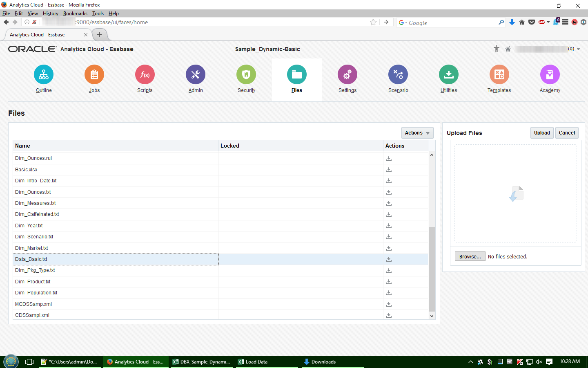The width and height of the screenshot is (588, 368).
Task: Click the Windows Start button
Action: coord(11,361)
